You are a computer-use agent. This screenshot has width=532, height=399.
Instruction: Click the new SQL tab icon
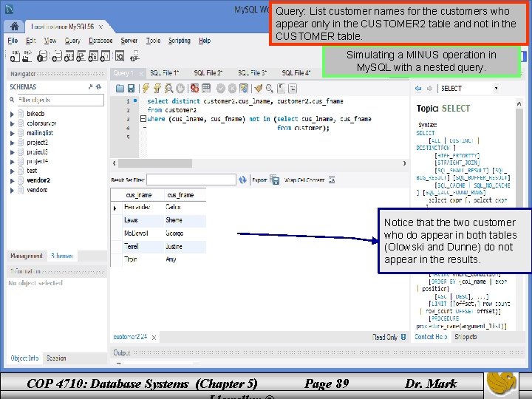pos(15,56)
